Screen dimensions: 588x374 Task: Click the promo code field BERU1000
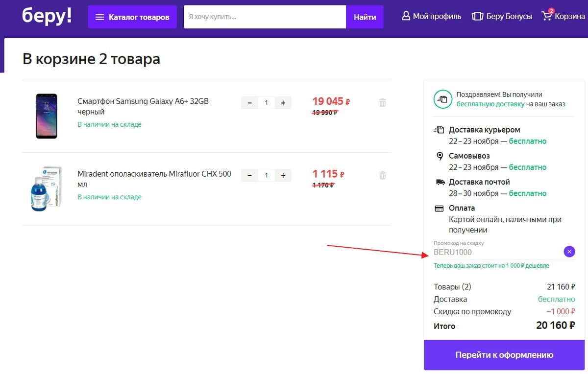tap(497, 252)
